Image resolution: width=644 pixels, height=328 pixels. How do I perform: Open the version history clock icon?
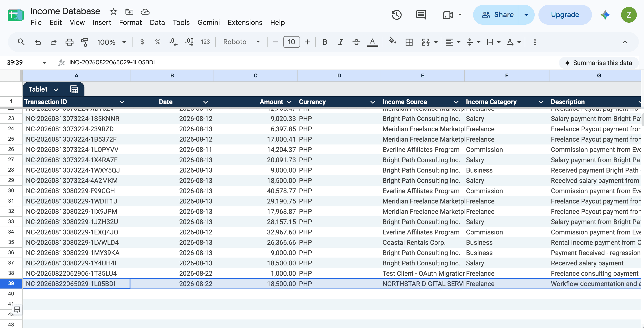pyautogui.click(x=397, y=15)
